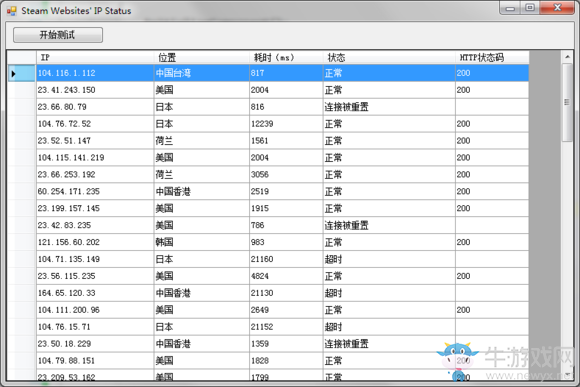The height and width of the screenshot is (387, 580).
Task: Select IP cell 60.254.171.235
Action: [95, 192]
